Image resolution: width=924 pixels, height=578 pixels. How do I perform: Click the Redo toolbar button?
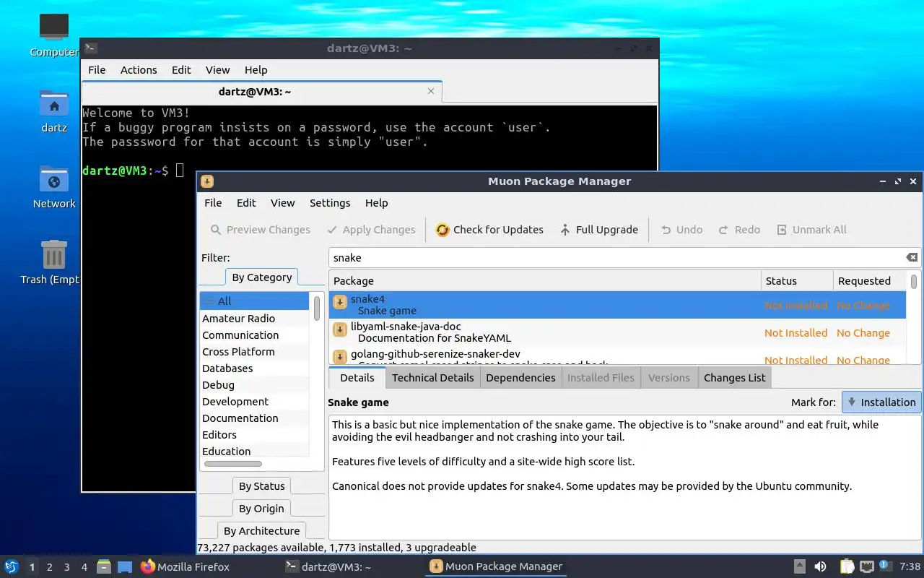pyautogui.click(x=739, y=230)
